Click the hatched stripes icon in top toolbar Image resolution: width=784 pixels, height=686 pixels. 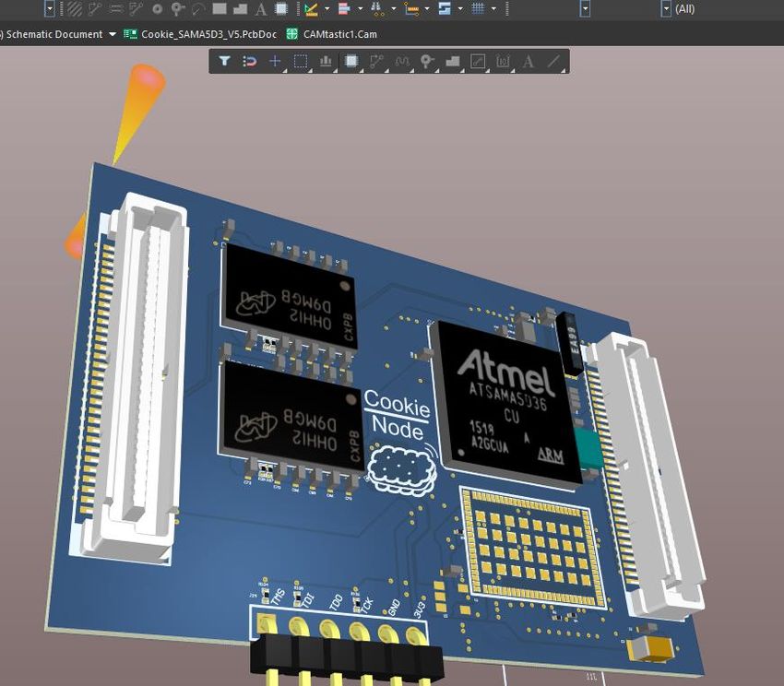pos(75,8)
